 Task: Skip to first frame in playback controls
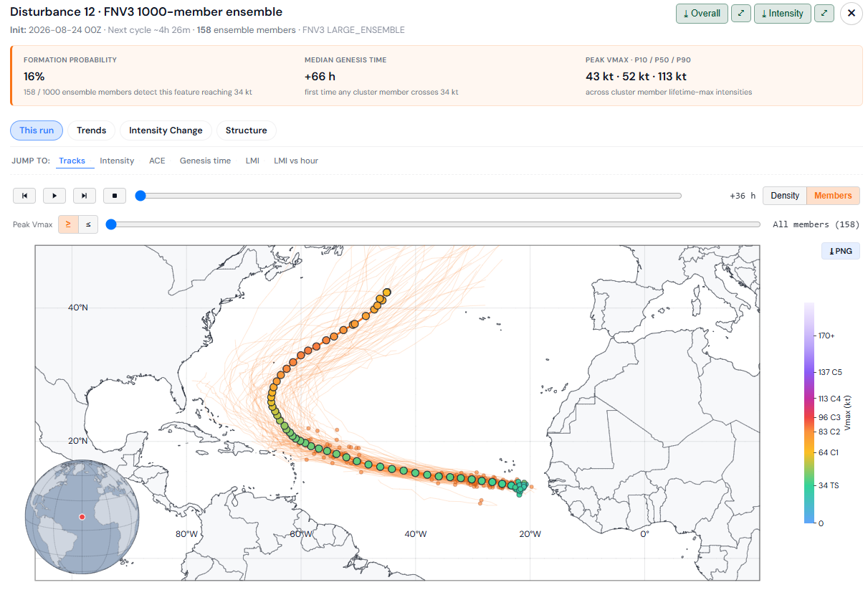coord(24,195)
